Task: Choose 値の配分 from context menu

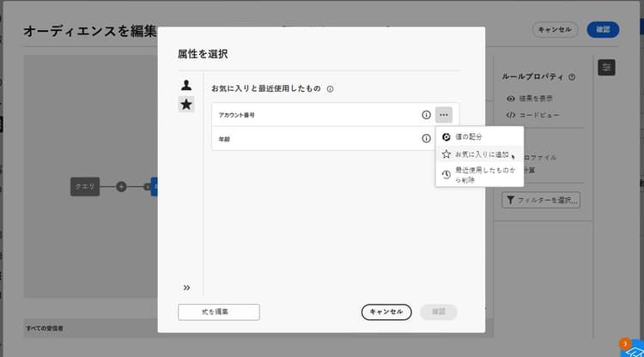Action: coord(479,136)
